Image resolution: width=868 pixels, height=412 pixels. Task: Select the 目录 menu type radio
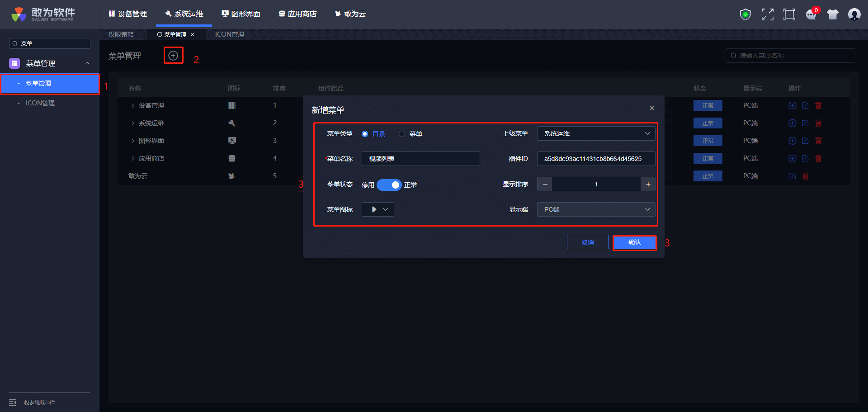(x=365, y=134)
